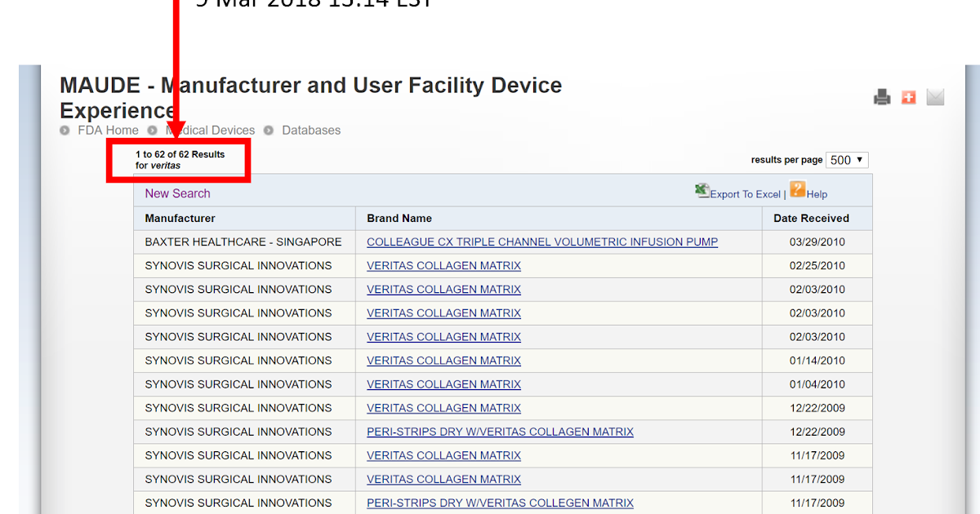Open the FDA Home breadcrumb

108,131
